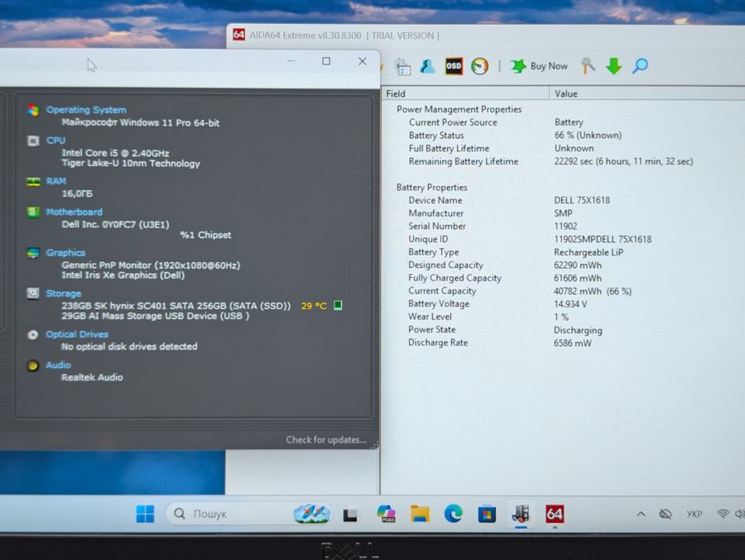
Task: Click the AIDA64 title bar logo icon
Action: pos(239,35)
